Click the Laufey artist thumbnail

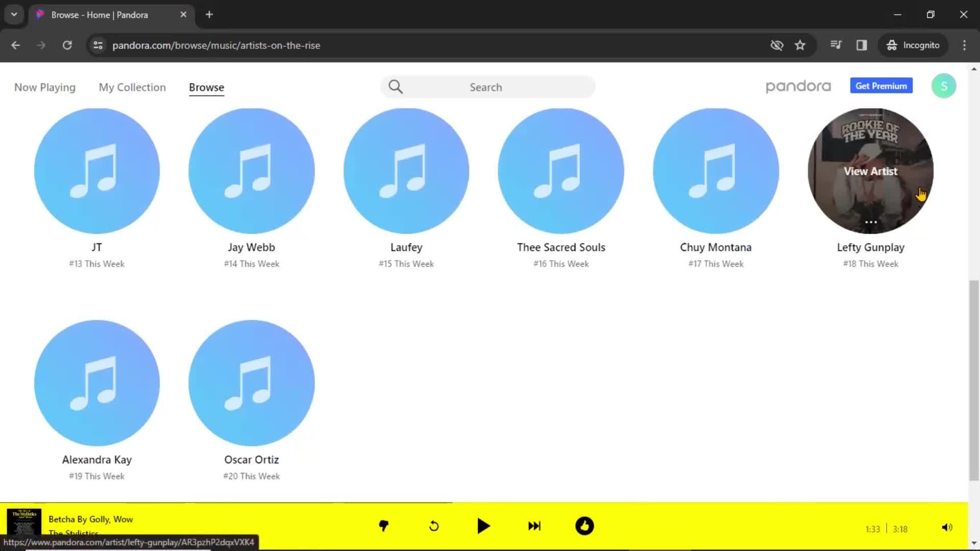tap(406, 170)
